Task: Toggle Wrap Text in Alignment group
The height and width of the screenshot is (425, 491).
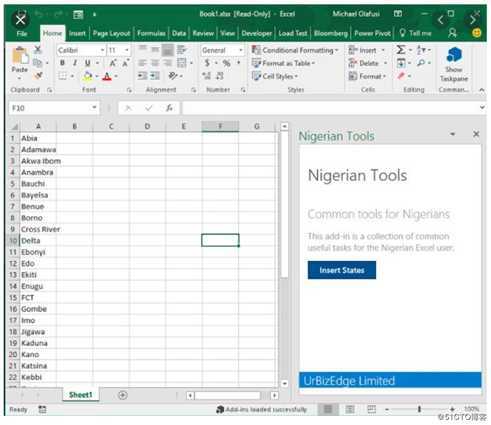Action: [181, 50]
